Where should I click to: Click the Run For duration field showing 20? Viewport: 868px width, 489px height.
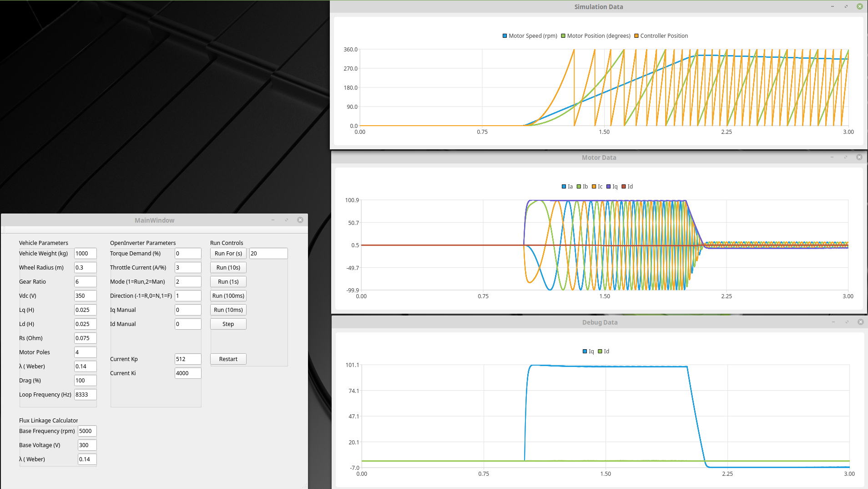click(268, 254)
